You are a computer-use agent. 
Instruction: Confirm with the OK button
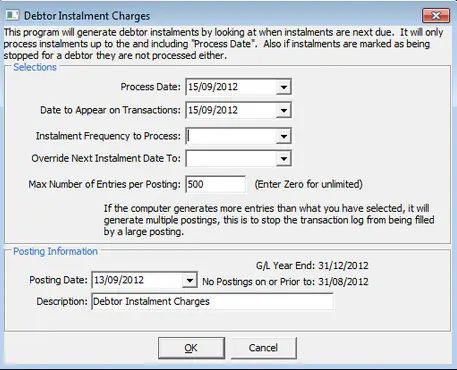pos(191,348)
